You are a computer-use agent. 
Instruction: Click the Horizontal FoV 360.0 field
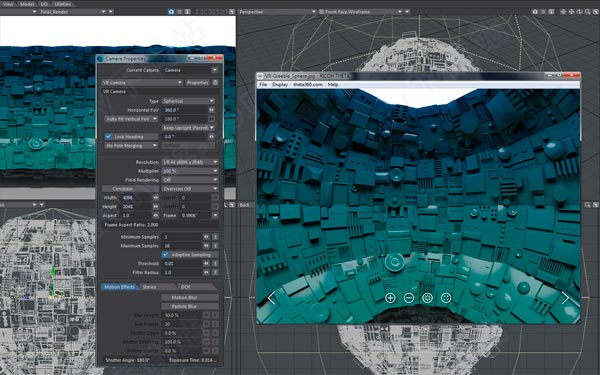click(x=185, y=110)
